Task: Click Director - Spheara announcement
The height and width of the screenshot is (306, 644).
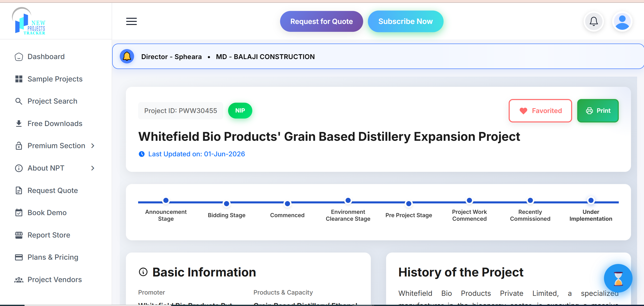Action: pyautogui.click(x=172, y=57)
